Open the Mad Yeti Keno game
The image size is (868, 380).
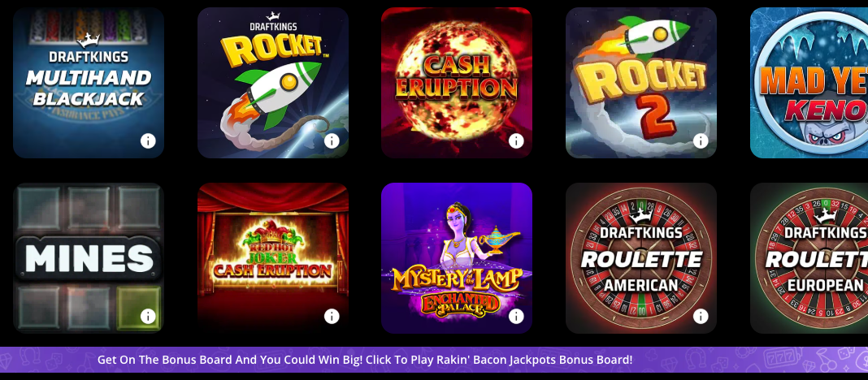(809, 83)
